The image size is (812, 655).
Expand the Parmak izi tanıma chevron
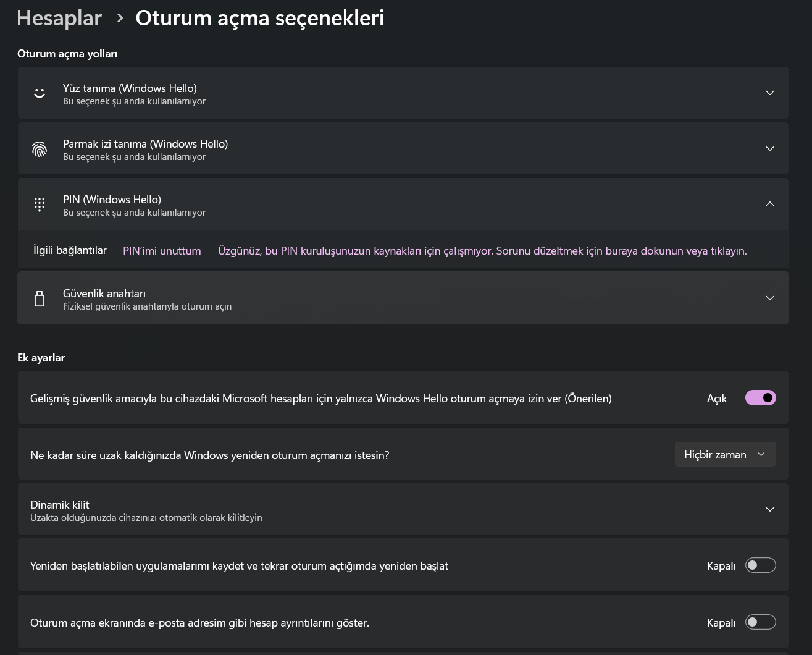click(770, 148)
